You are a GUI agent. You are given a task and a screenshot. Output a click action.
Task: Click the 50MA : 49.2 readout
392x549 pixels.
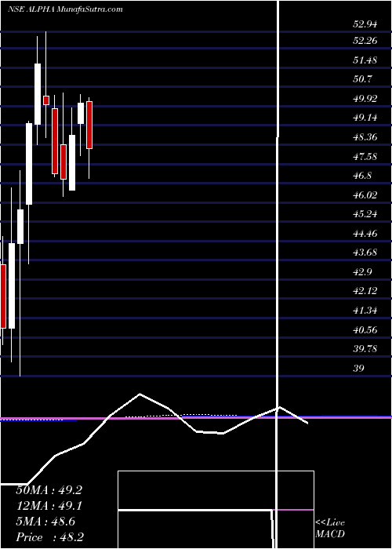(x=49, y=490)
